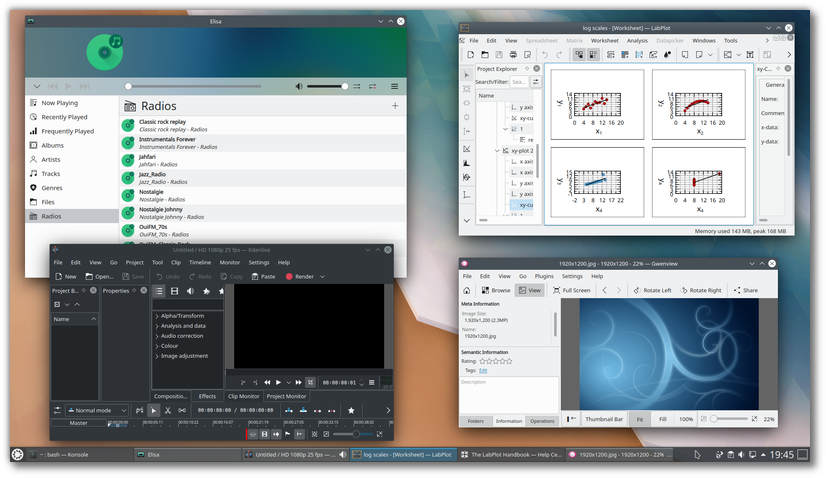Enable Fit zoom mode in Gwenview
This screenshot has width=826, height=478.
(639, 419)
